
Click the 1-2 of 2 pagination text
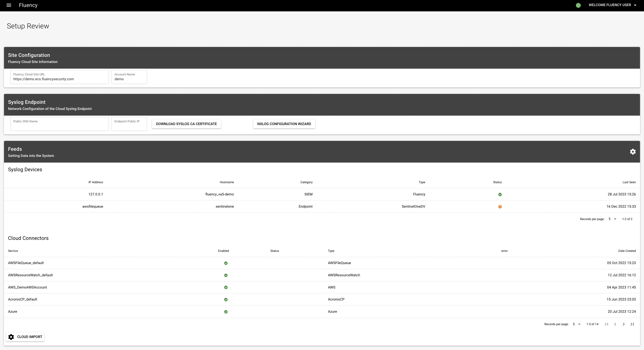(x=627, y=219)
